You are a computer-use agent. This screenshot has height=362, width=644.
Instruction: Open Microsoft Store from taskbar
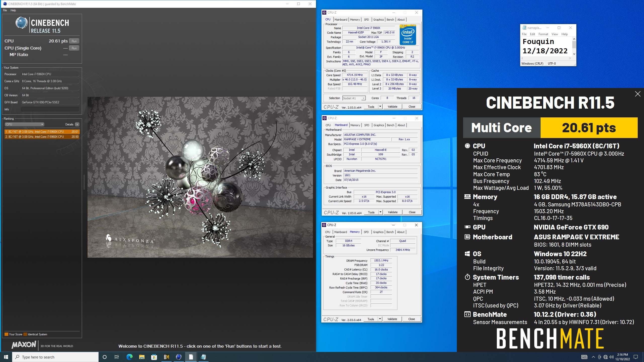tap(154, 357)
